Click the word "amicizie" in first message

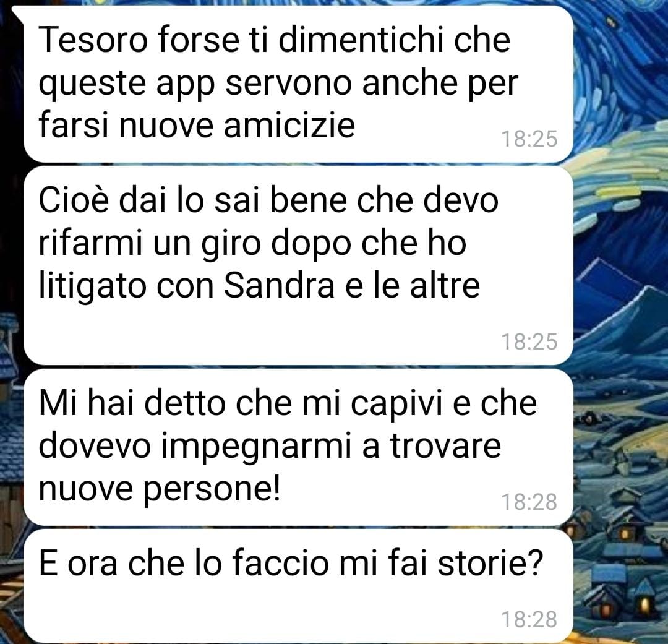[289, 126]
